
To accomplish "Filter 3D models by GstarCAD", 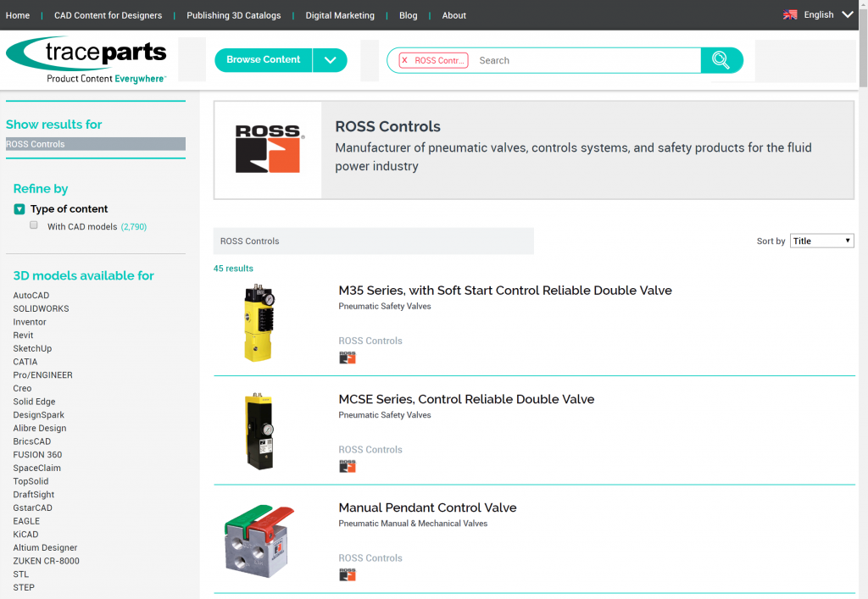I will (x=33, y=507).
